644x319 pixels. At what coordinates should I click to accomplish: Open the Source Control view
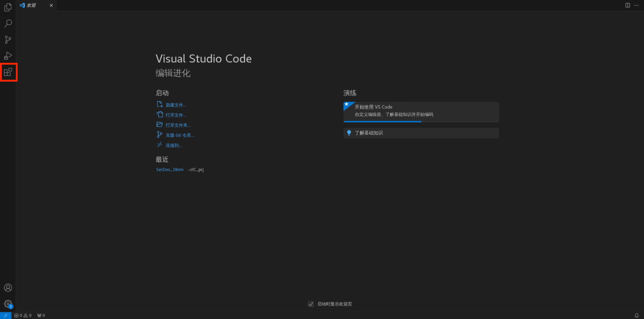click(8, 40)
